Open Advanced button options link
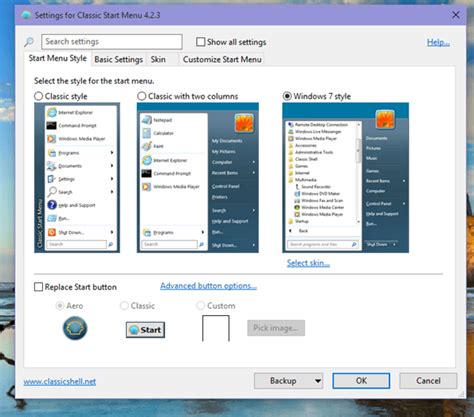 (208, 286)
